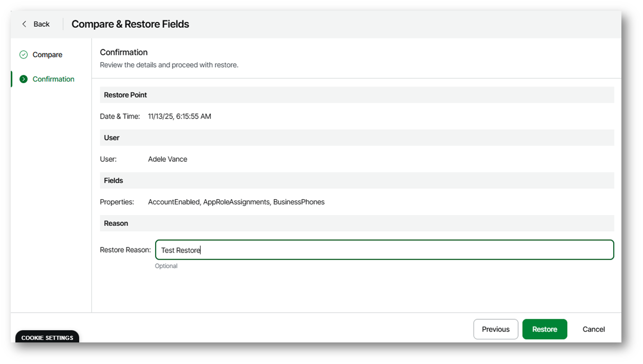Screen dimensions: 643x364
Task: Click the Restore Point section header
Action: point(125,95)
